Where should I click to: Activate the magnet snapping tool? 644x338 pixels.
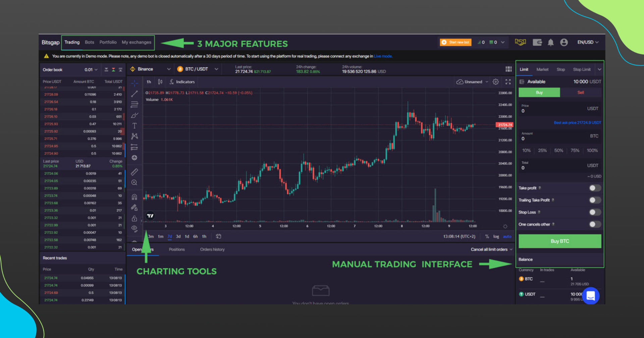[135, 197]
